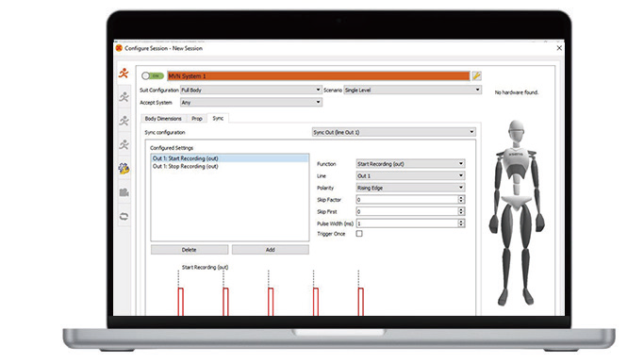Click the pencil edit icon beside MVN System 1

point(476,76)
